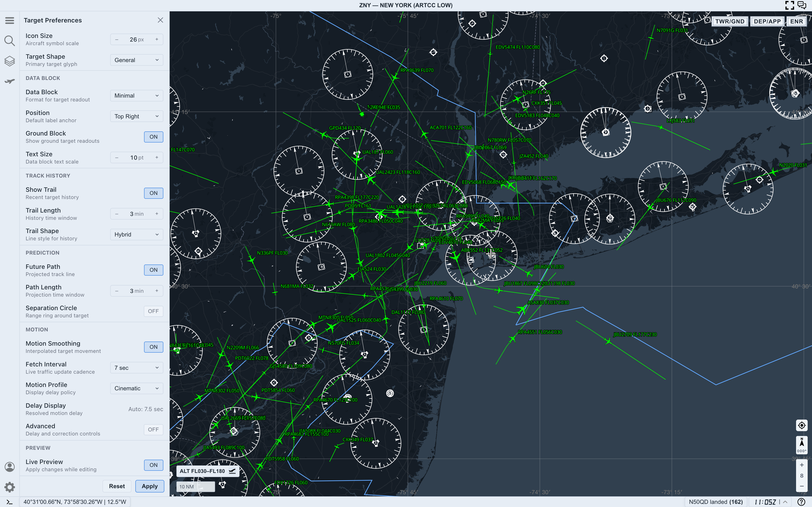Click the Delay Display Auto: 7.5 sec value
Image resolution: width=812 pixels, height=507 pixels.
tap(145, 409)
